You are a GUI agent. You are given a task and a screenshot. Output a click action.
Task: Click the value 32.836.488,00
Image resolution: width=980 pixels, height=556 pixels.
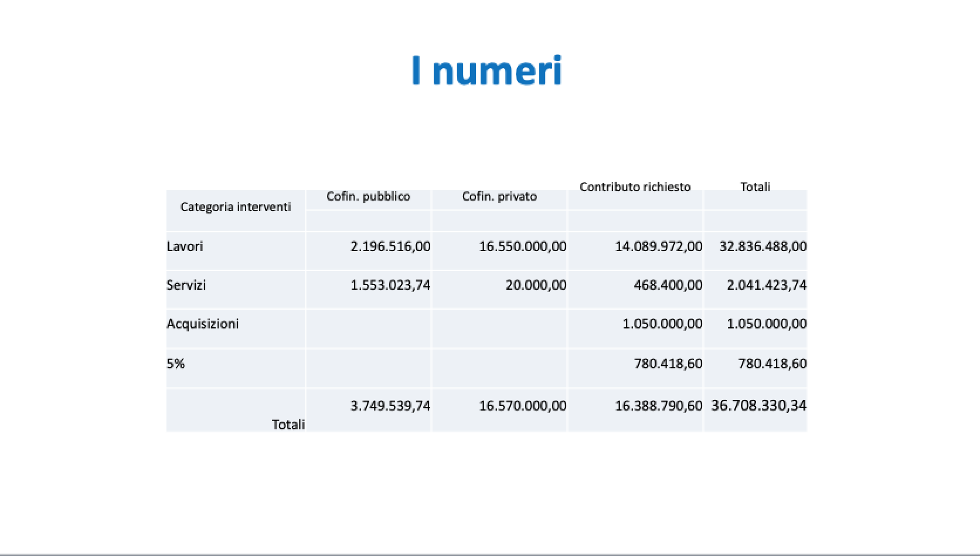[763, 246]
